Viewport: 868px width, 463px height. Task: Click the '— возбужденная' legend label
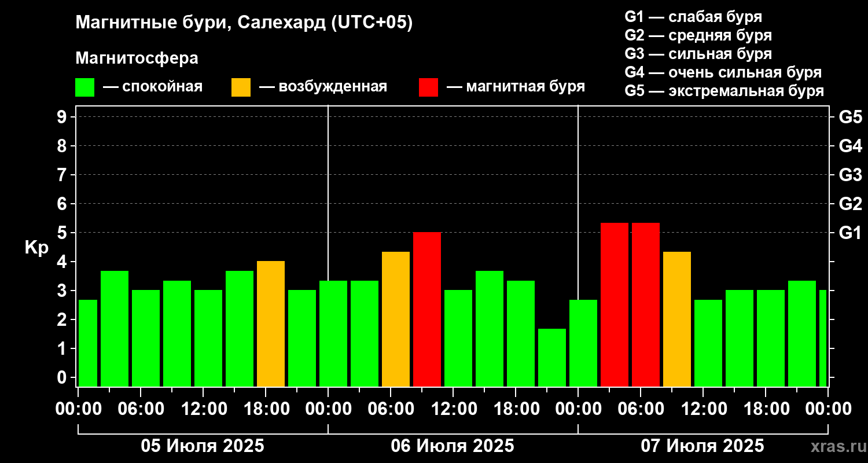pos(323,87)
